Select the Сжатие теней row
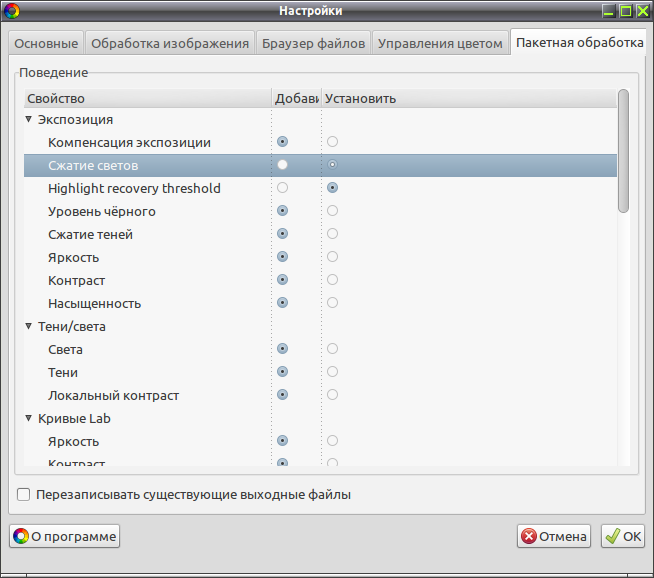The height and width of the screenshot is (578, 654). (x=320, y=234)
